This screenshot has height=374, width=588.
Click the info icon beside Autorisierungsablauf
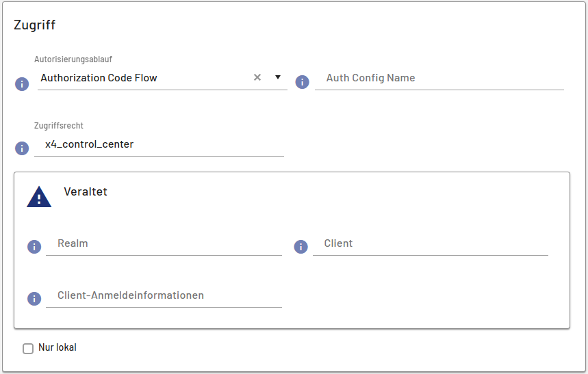tap(22, 83)
